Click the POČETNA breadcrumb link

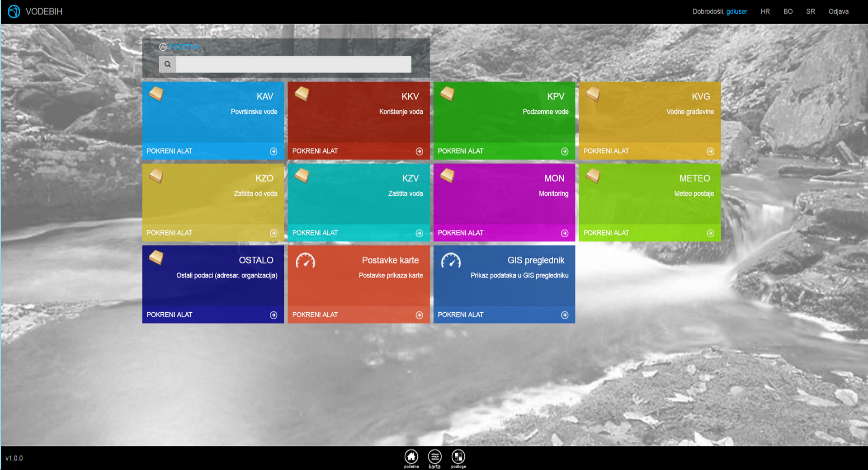(x=184, y=47)
